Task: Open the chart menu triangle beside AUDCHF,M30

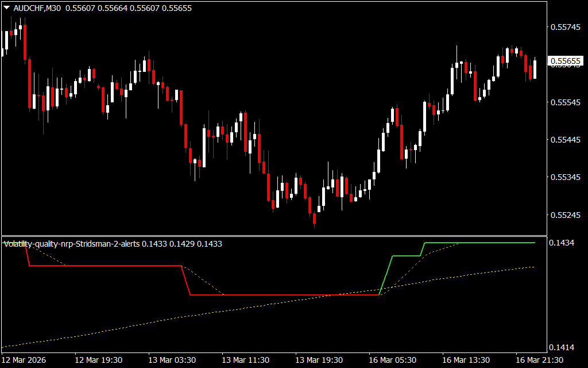Action: [x=6, y=8]
